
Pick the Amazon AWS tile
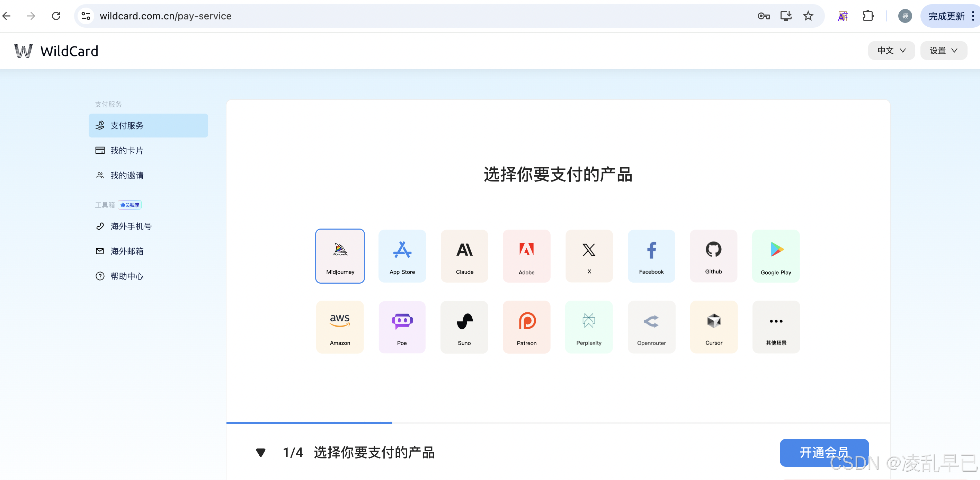(x=340, y=327)
